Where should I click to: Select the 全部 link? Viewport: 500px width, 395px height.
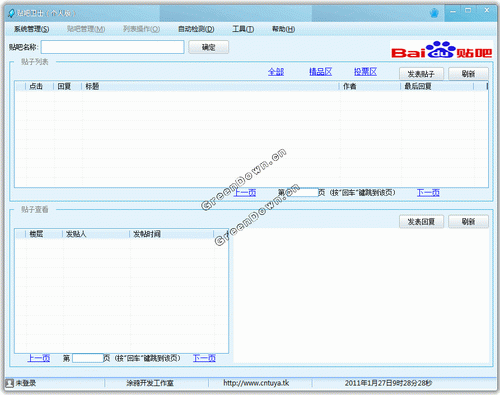coord(276,72)
